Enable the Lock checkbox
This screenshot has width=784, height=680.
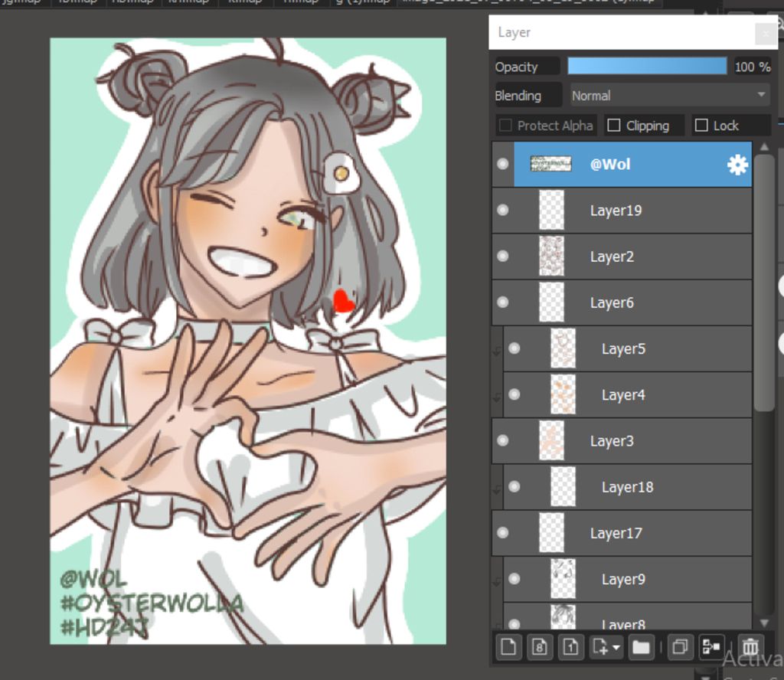(x=701, y=125)
